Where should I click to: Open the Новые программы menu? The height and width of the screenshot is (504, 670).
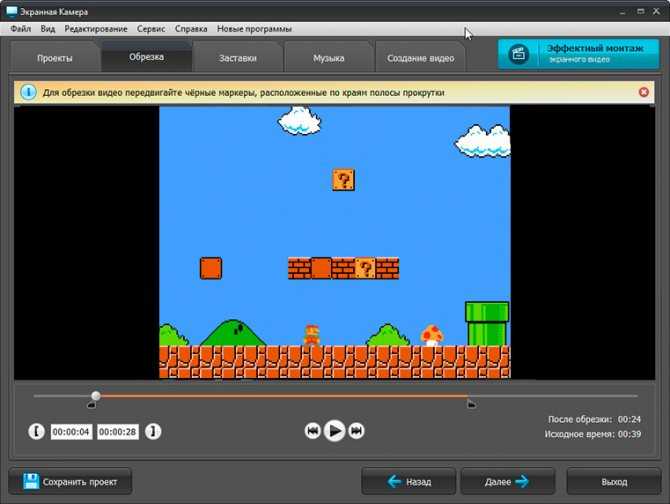[x=254, y=29]
